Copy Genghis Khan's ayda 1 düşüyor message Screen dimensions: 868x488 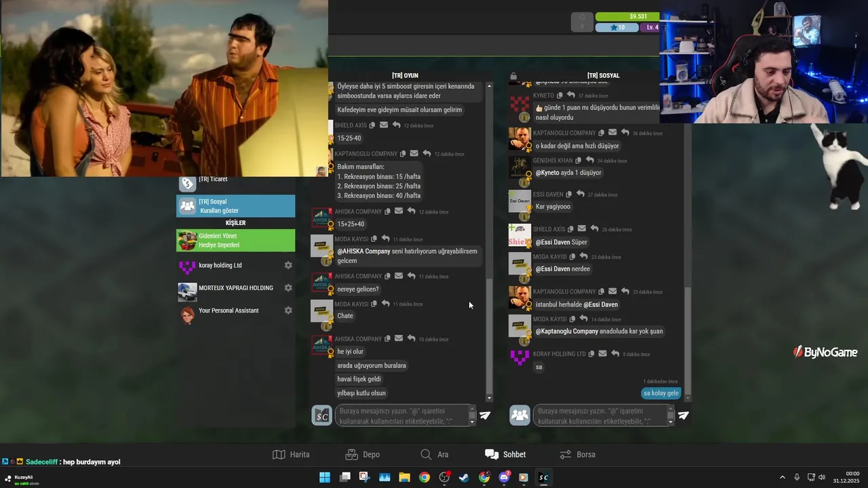(578, 161)
